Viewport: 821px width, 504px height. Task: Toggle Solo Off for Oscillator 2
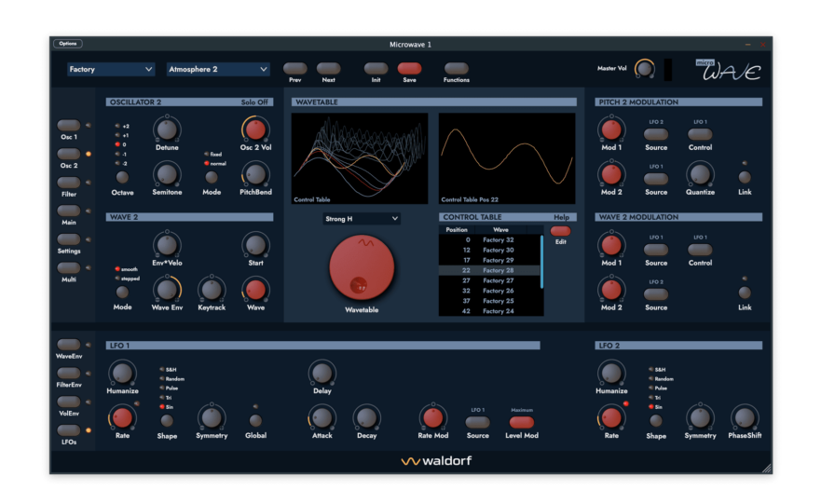[x=254, y=102]
